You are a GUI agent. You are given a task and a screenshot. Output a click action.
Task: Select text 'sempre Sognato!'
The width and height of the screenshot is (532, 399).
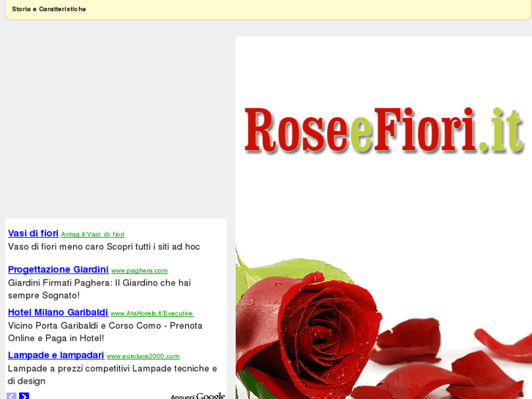(44, 295)
